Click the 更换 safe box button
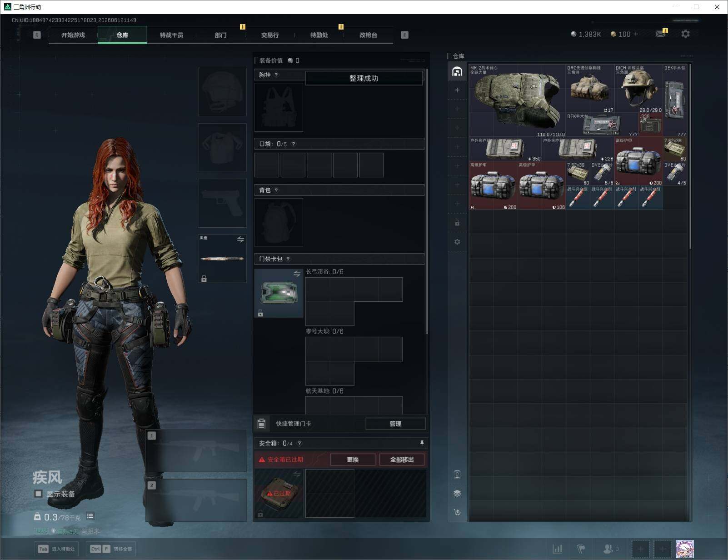The width and height of the screenshot is (728, 560). tap(353, 460)
